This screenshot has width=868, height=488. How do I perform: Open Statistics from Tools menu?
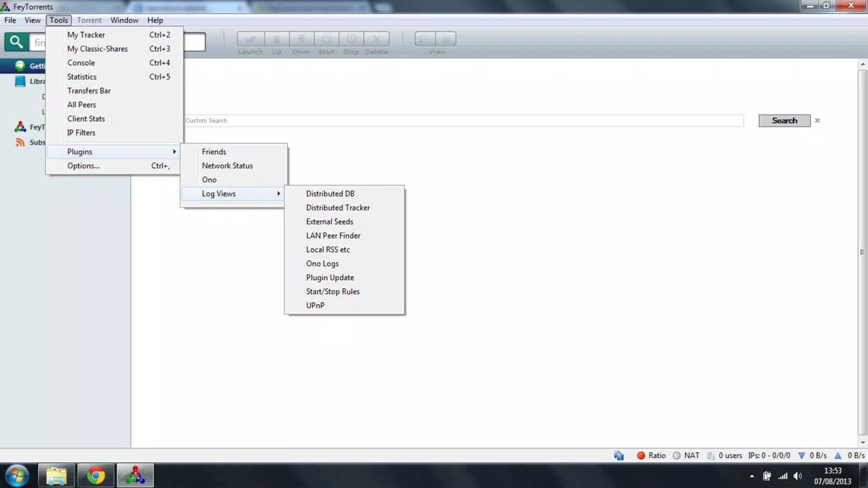tap(115, 77)
